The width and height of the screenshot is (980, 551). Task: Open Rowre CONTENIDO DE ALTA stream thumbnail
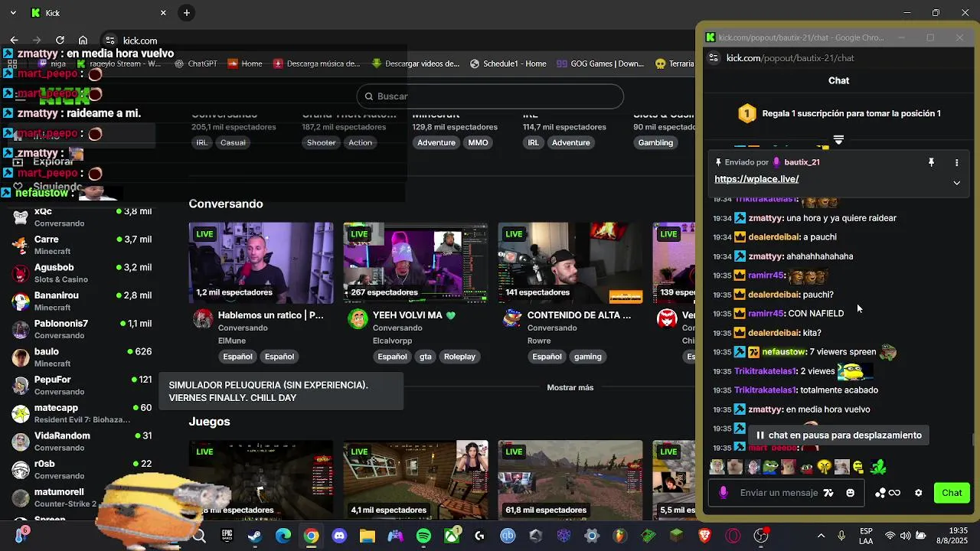(x=570, y=263)
